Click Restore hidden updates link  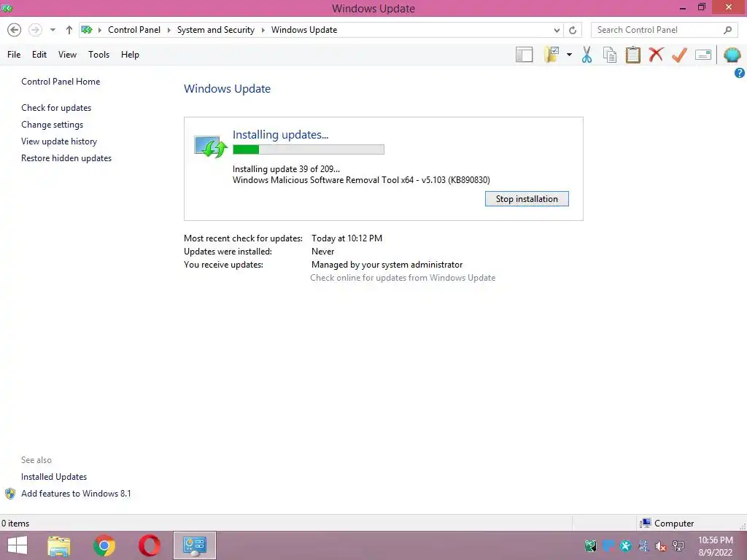(x=66, y=158)
